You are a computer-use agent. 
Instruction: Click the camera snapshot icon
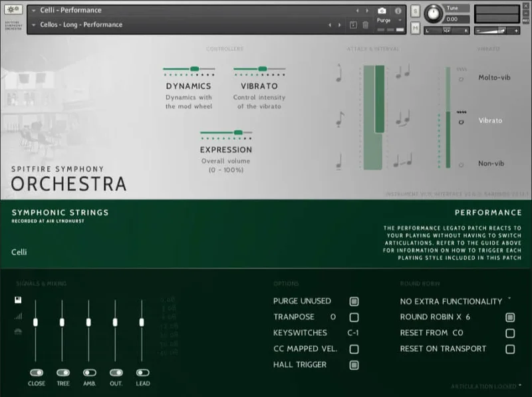(382, 11)
